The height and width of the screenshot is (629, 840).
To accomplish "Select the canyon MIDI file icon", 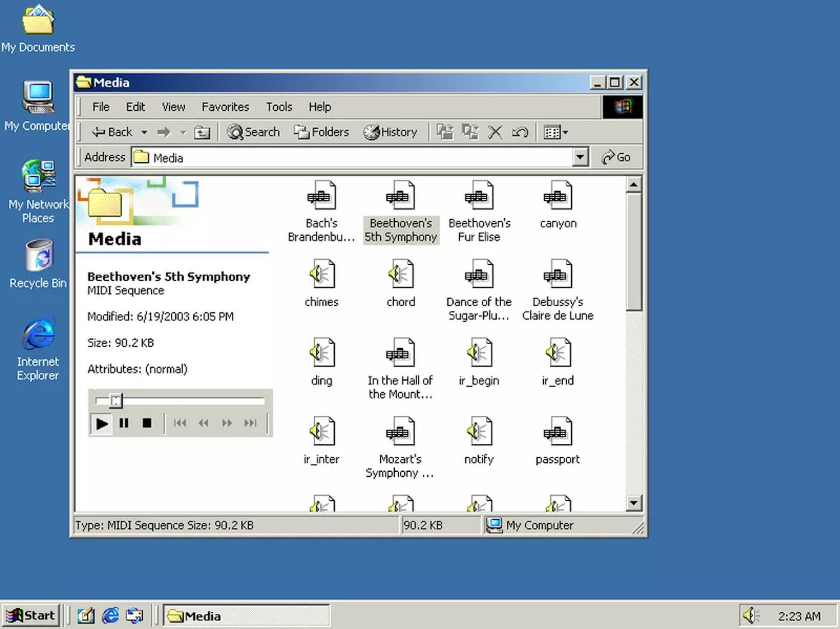I will click(557, 196).
